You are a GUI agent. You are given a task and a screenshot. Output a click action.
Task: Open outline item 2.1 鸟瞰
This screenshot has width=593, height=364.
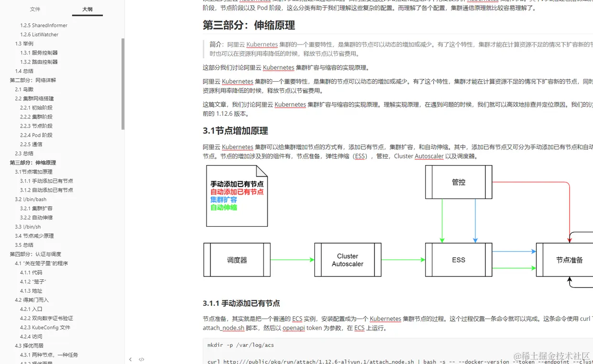coord(24,89)
